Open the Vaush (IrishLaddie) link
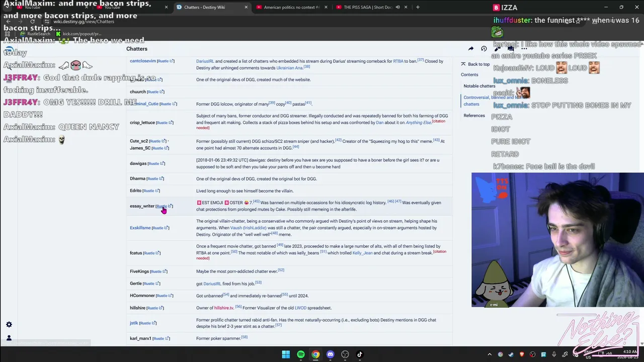This screenshot has width=644, height=362. [x=248, y=228]
